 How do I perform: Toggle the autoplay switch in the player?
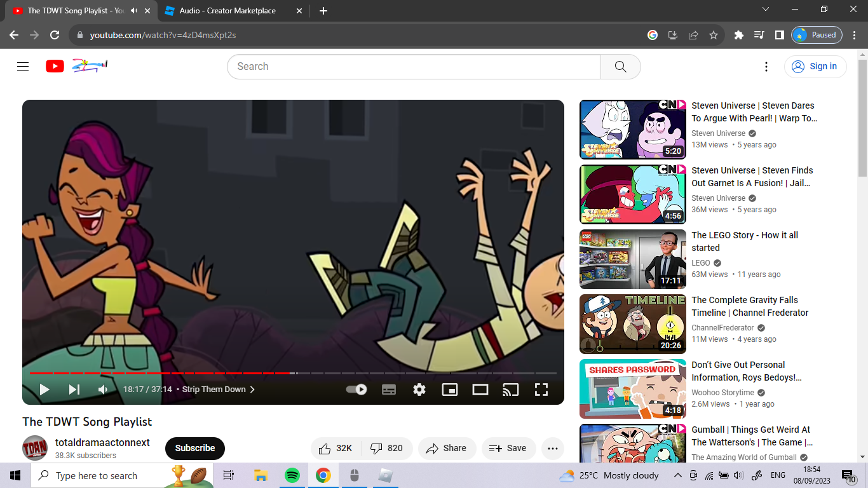click(356, 390)
